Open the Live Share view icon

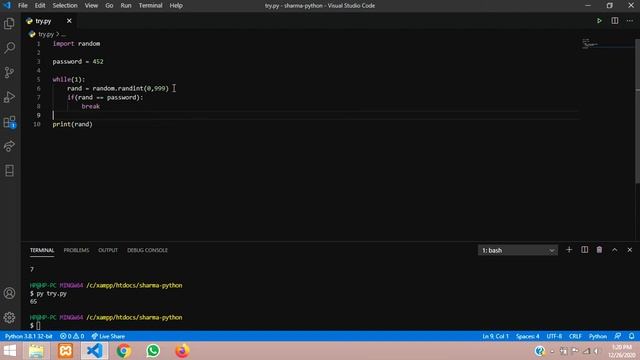tap(9, 146)
